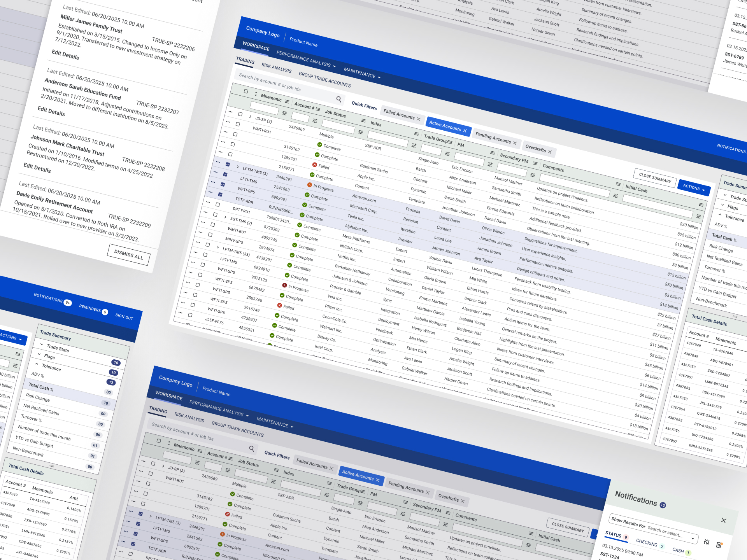Screen dimensions: 747x560
Task: Open the Trade Group column menu in the upper trading window
Action: (x=450, y=142)
